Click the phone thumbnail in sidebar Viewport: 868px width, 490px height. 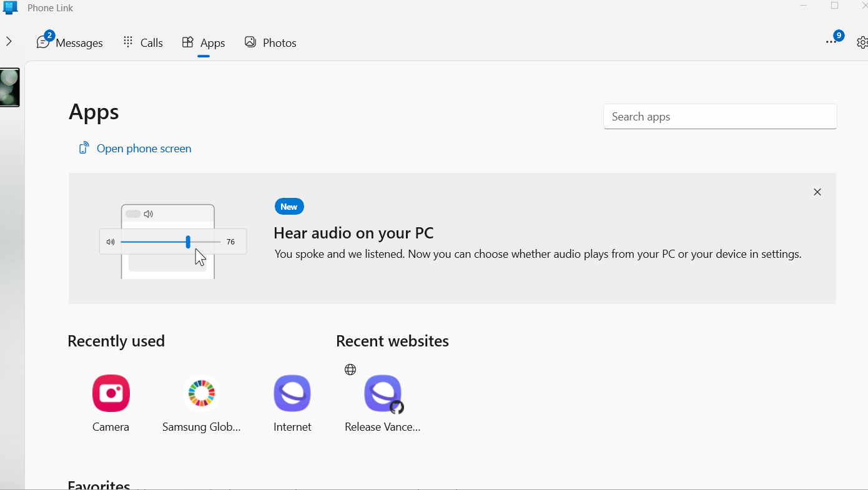10,87
